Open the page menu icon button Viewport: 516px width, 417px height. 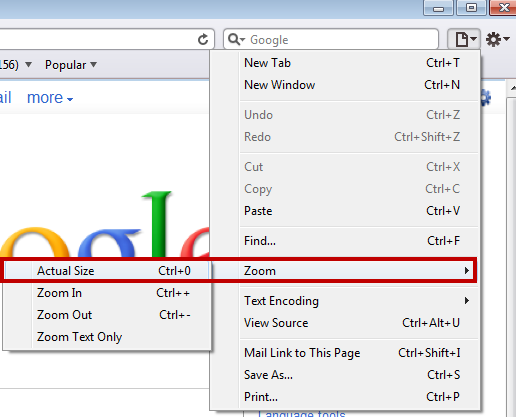coord(463,39)
